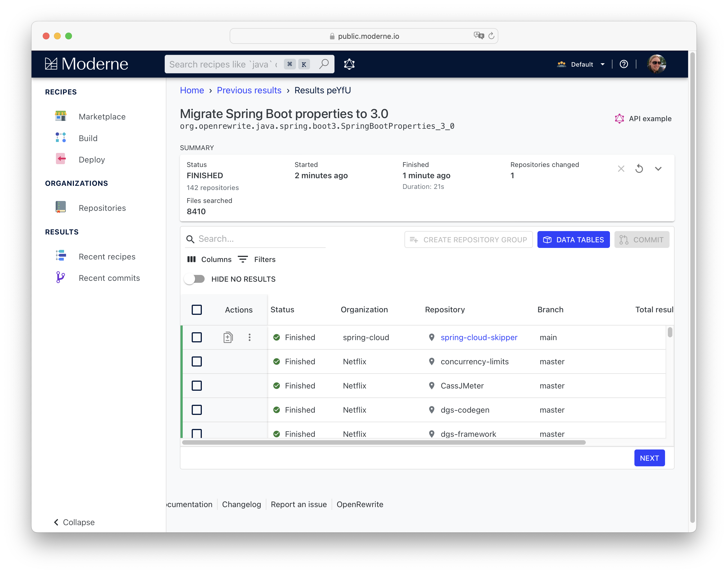Go to the Previous results breadcrumb
This screenshot has width=728, height=574.
[249, 90]
